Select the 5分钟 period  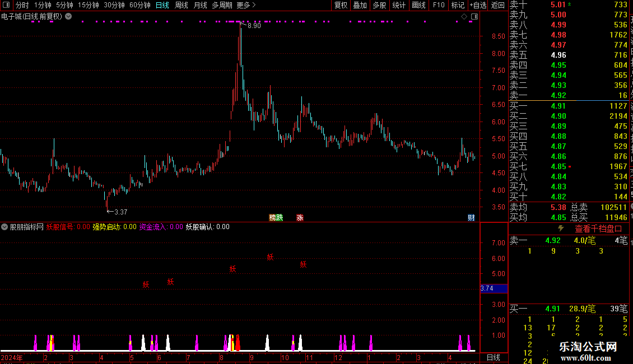(64, 5)
